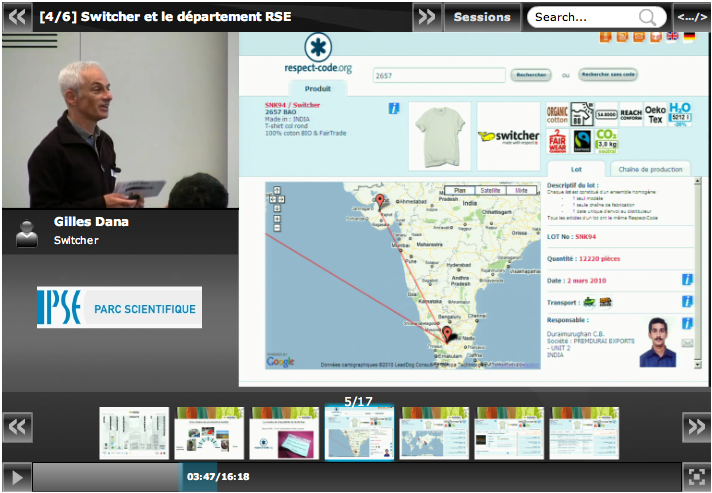Click the lot number SNK94 text
712x493 pixels.
click(x=585, y=237)
